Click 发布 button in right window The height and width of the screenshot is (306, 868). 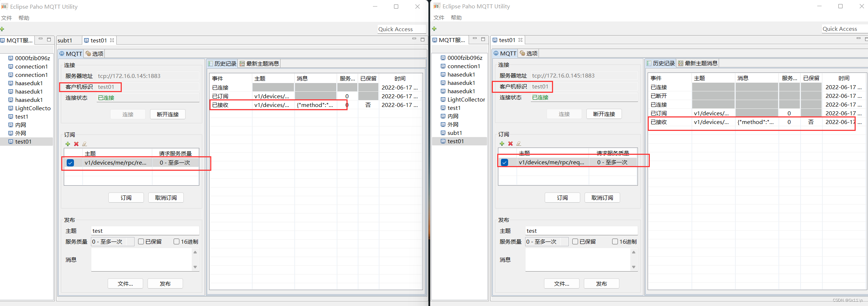602,284
